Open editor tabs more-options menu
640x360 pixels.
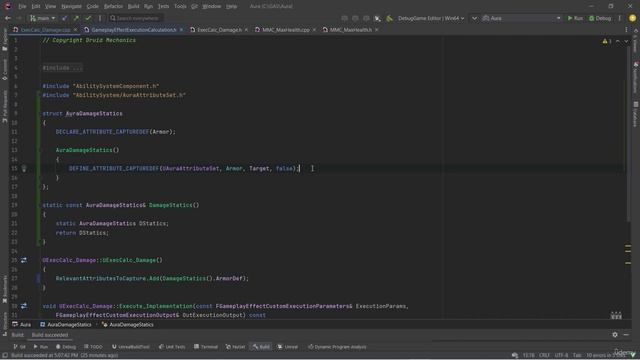tap(626, 30)
